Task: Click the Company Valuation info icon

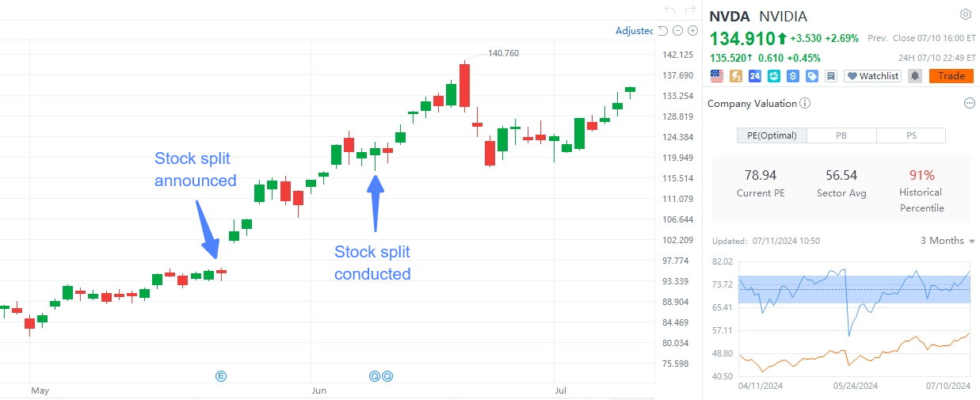Action: click(x=805, y=104)
